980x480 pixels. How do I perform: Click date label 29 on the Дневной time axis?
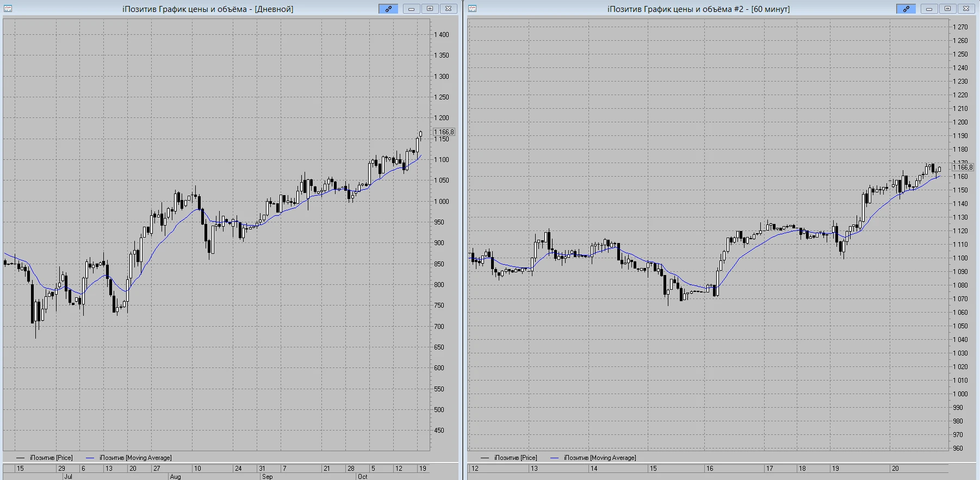click(x=61, y=469)
